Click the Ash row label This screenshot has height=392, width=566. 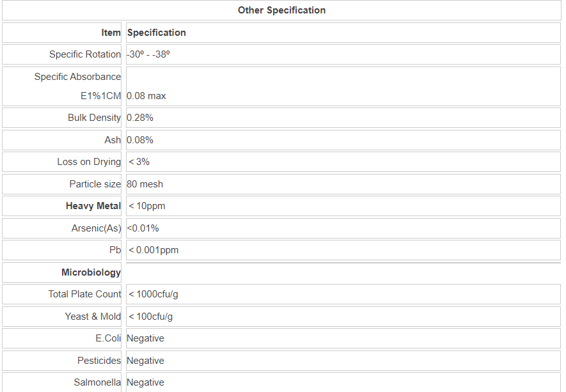pos(113,140)
